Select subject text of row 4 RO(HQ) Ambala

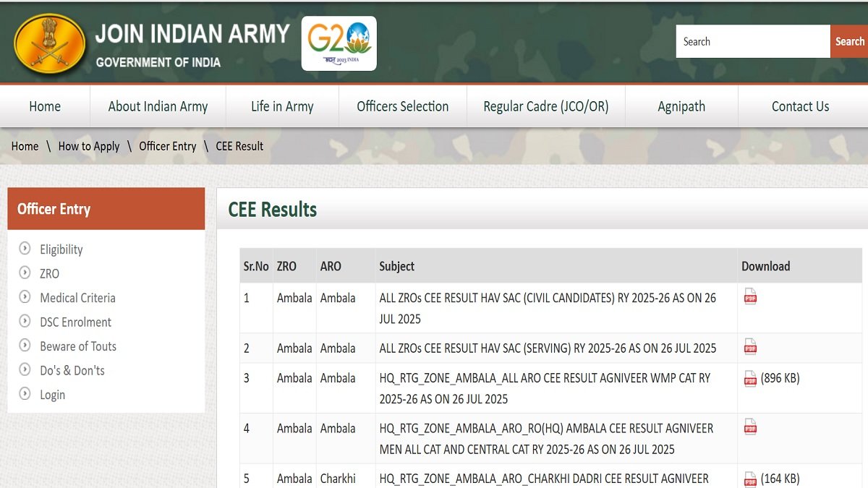click(x=546, y=439)
